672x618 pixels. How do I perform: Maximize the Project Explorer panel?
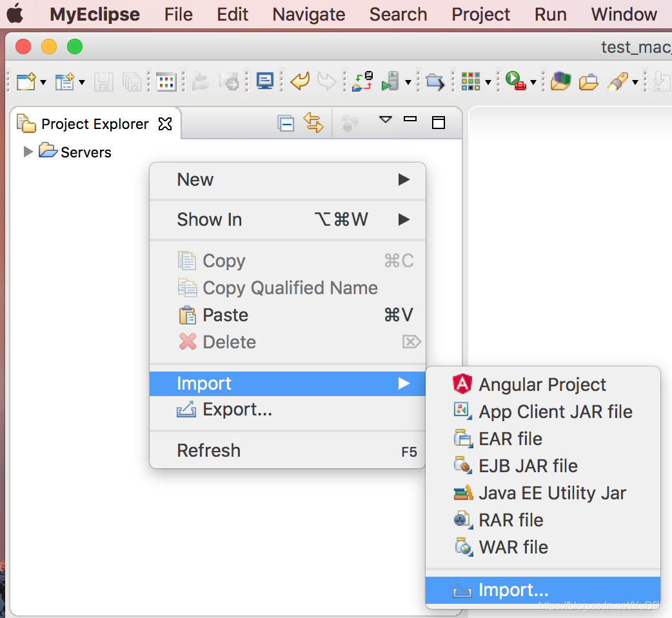439,122
